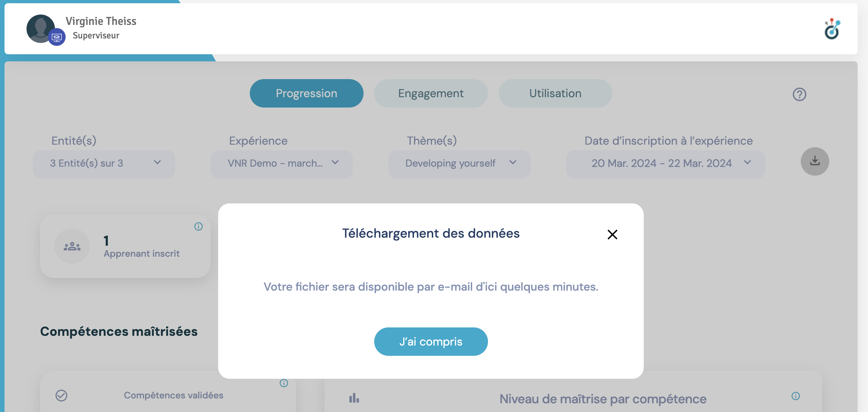Click the bar chart icon
The width and height of the screenshot is (868, 412).
pos(354,398)
